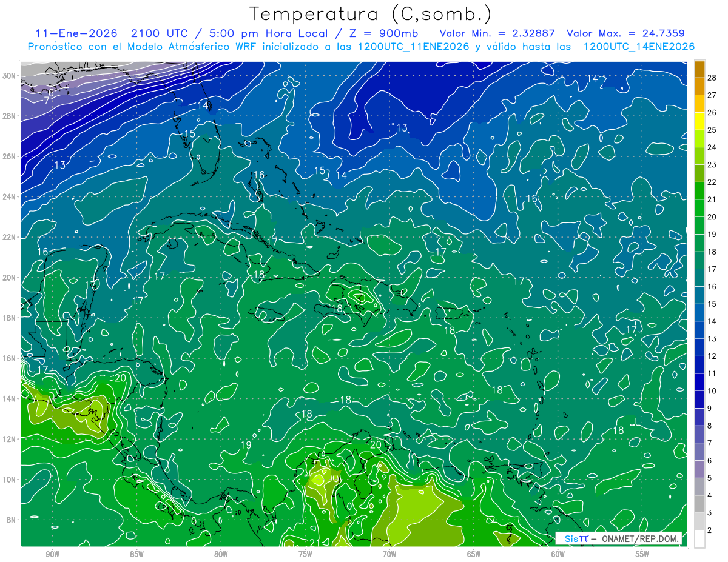Click the '12N' latitude axis label
Viewport: 728px width, 562px height.
pos(10,439)
